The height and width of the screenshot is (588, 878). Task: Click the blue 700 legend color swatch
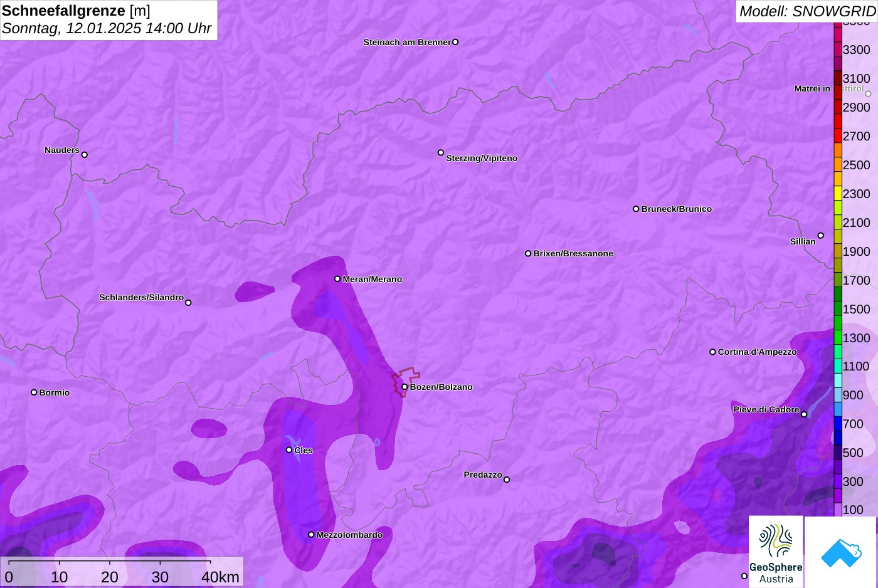click(838, 424)
